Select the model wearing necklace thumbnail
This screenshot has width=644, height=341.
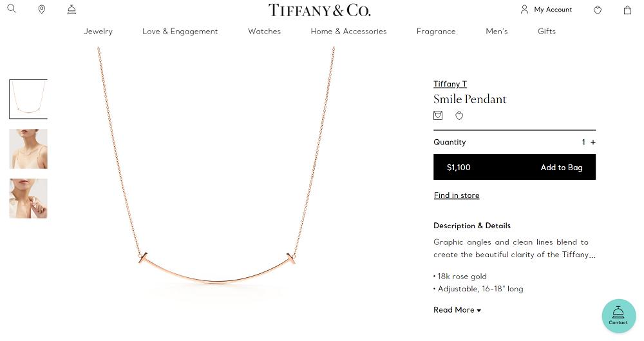pos(28,149)
